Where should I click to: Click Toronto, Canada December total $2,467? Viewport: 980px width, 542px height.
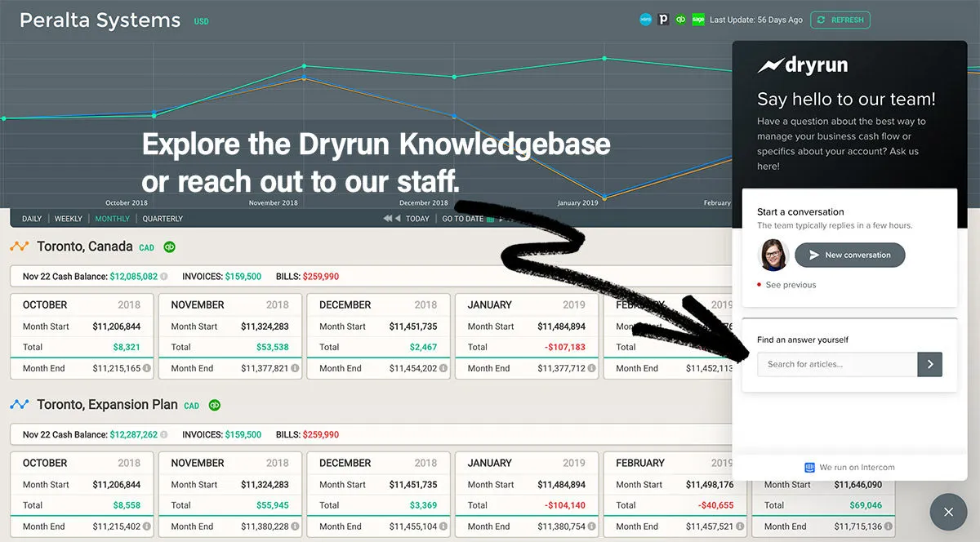422,347
